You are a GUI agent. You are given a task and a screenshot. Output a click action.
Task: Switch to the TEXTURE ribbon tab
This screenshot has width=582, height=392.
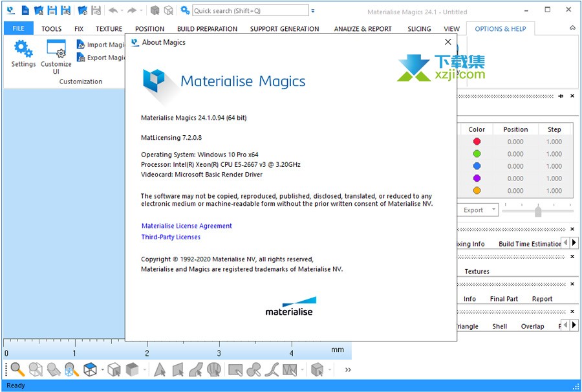tap(109, 29)
